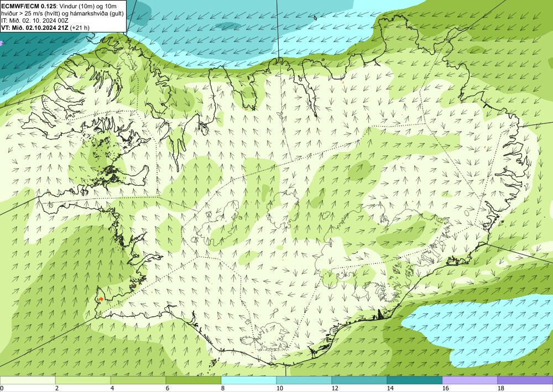Click the "ECMWF/ECM 0.125" title text
553x392 pixels.
coord(28,6)
